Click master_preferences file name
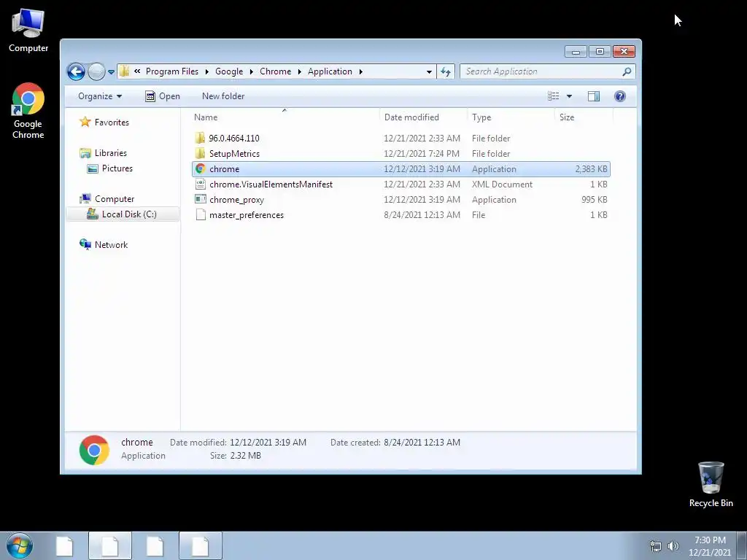 click(247, 215)
